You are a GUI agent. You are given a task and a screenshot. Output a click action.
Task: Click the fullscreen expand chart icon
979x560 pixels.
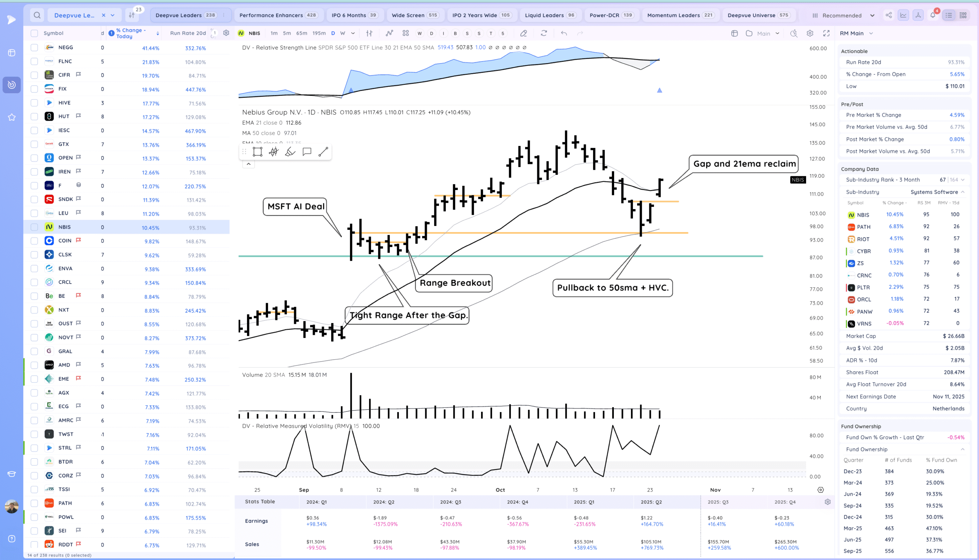click(x=826, y=34)
